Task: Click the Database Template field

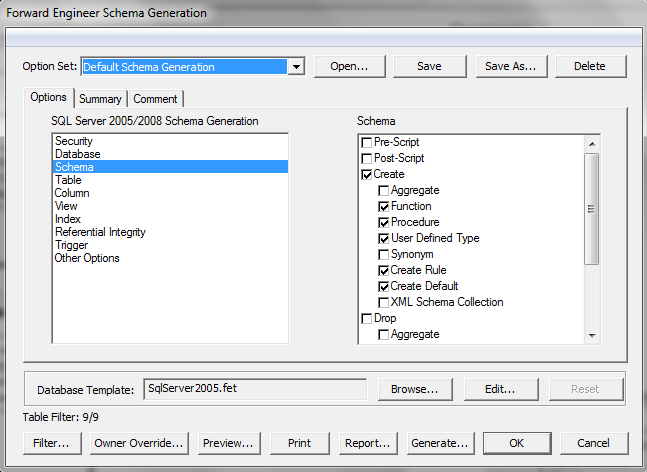Action: tap(255, 389)
